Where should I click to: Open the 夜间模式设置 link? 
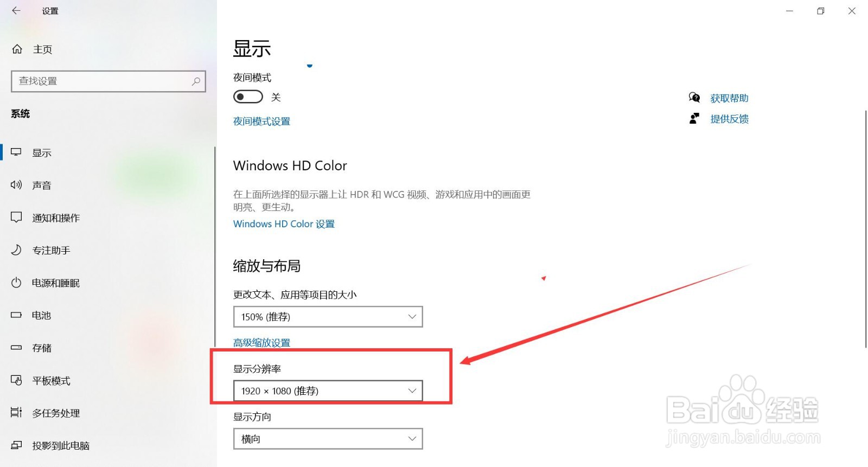point(261,121)
